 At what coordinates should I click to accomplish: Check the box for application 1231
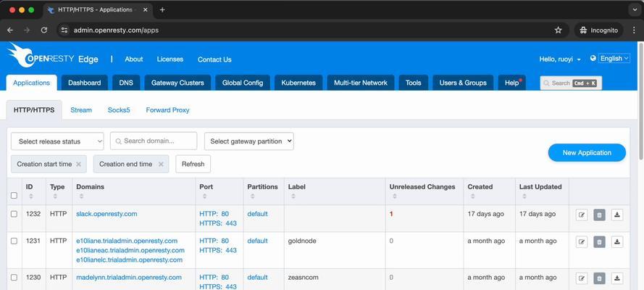click(14, 241)
